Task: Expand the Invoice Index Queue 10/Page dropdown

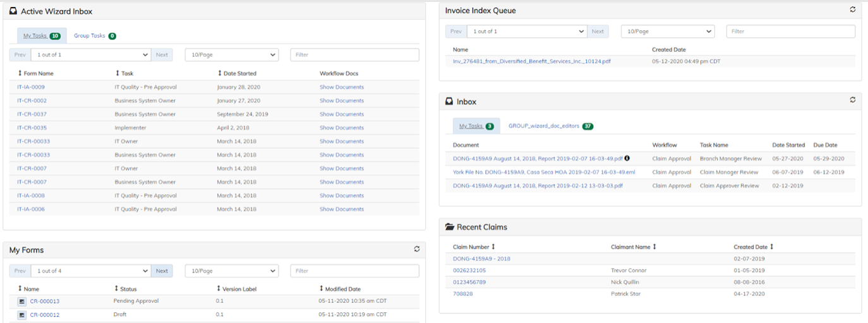Action: [667, 32]
